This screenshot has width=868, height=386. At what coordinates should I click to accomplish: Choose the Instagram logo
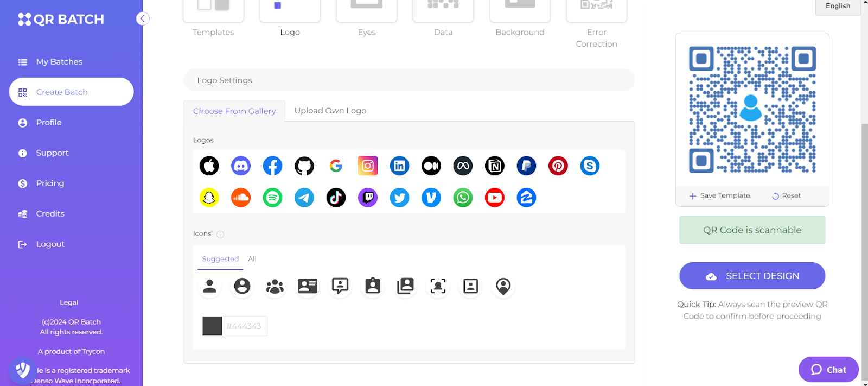[368, 166]
